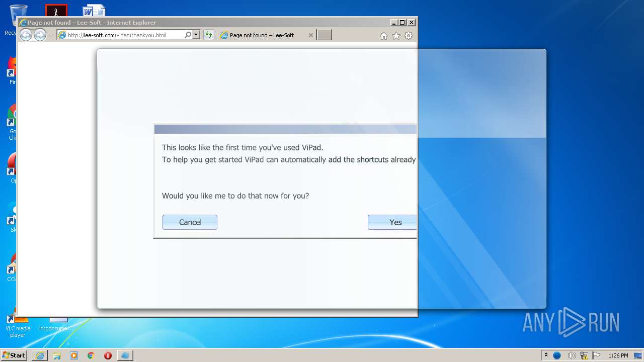This screenshot has width=644, height=362.
Task: Open the volume speaker tray icon
Action: (572, 355)
